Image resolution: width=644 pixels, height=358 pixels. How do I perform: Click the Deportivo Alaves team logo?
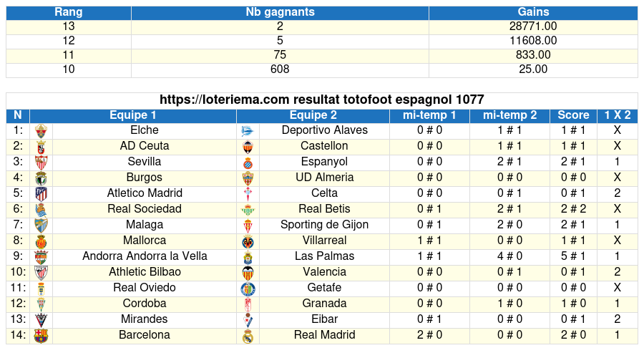[x=248, y=131]
